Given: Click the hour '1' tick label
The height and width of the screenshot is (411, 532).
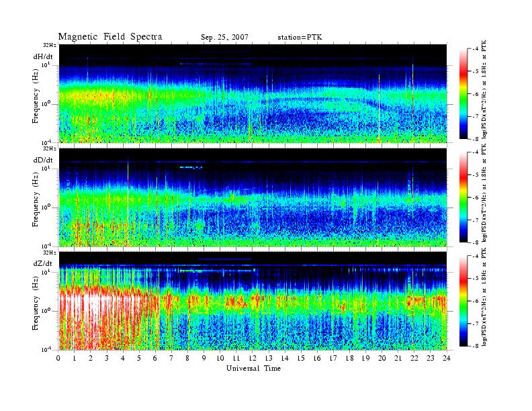Looking at the screenshot, I should pyautogui.click(x=75, y=359).
